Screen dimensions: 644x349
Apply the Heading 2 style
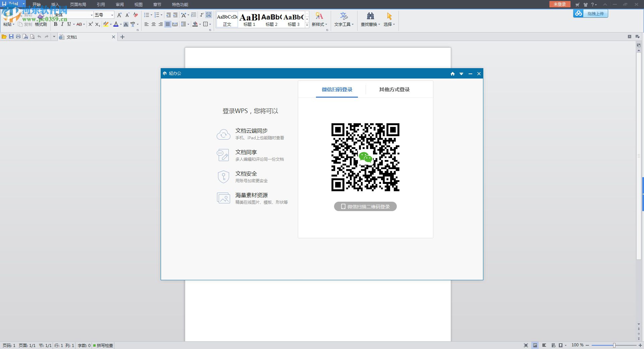[271, 20]
